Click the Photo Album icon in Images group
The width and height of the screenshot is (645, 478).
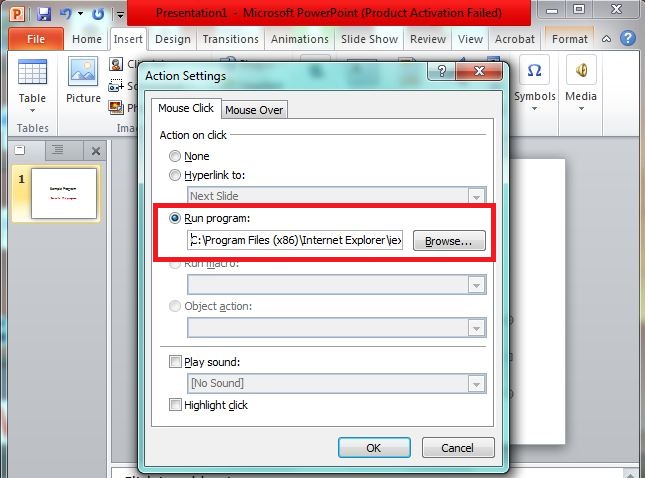[x=116, y=107]
